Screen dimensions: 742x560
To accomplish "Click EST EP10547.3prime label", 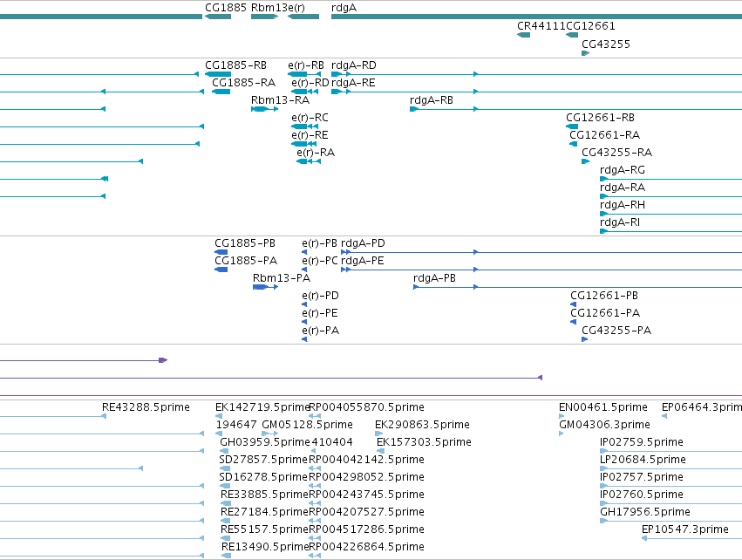I will click(684, 529).
